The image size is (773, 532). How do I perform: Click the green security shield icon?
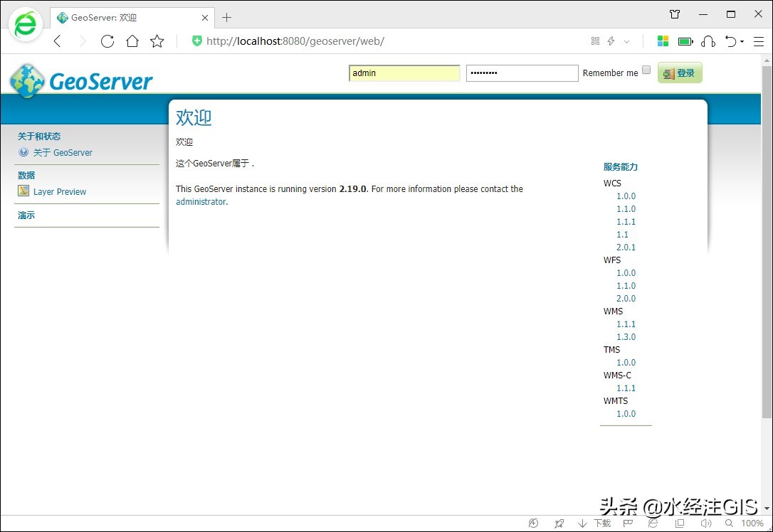click(196, 41)
